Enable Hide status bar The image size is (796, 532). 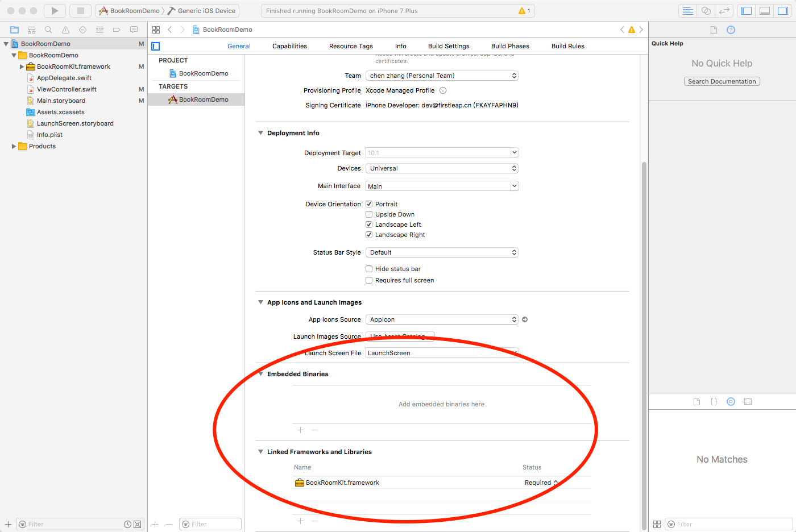[369, 269]
